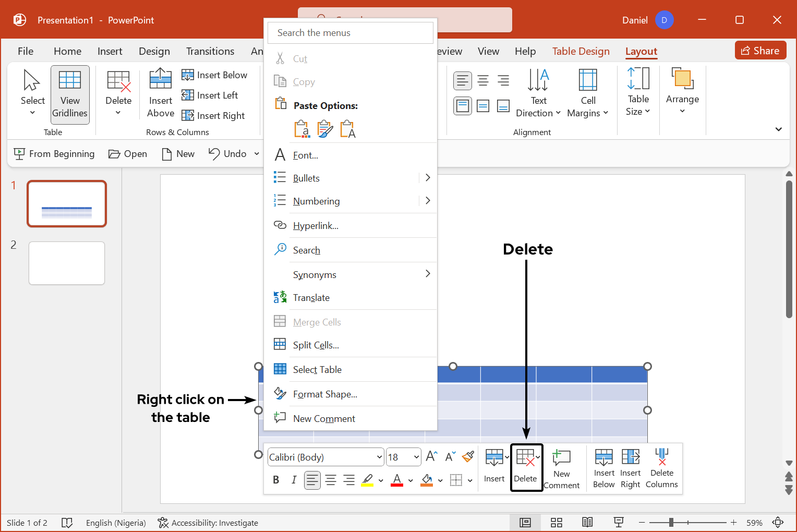
Task: Select the slide 2 thumbnail
Action: pos(67,263)
